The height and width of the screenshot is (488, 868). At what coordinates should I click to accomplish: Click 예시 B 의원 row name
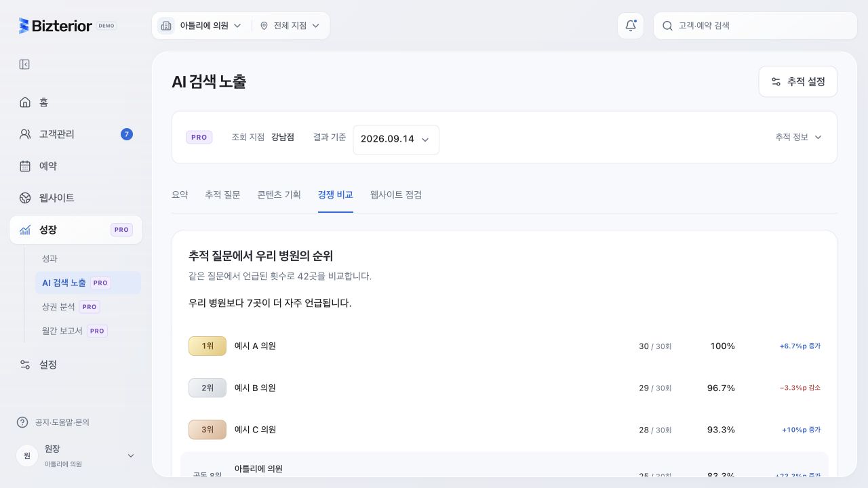point(255,388)
